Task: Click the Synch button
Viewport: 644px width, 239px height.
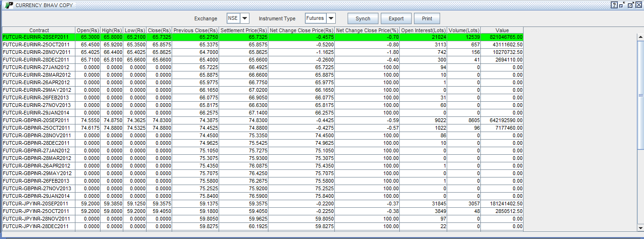Action: pyautogui.click(x=363, y=18)
